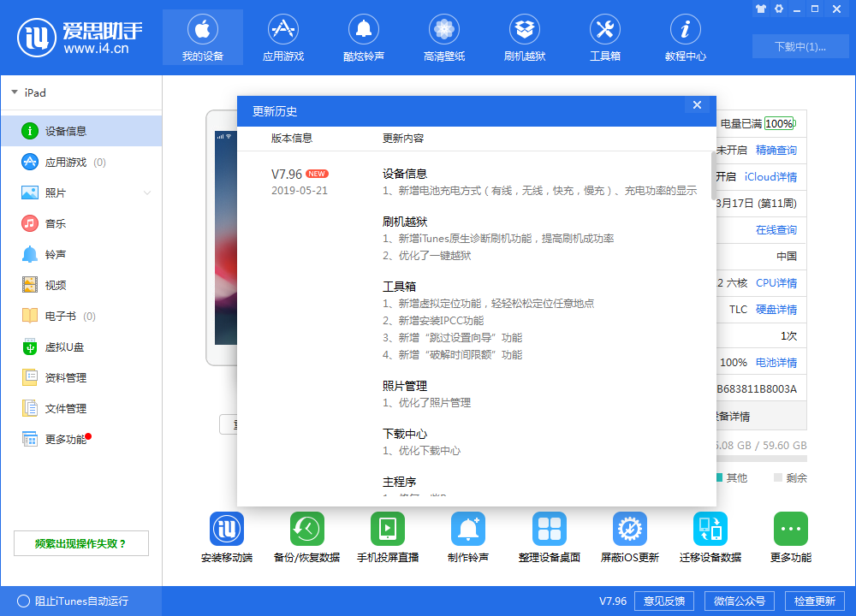The height and width of the screenshot is (616, 856).
Task: Open 硬盘详情 link
Action: point(776,310)
